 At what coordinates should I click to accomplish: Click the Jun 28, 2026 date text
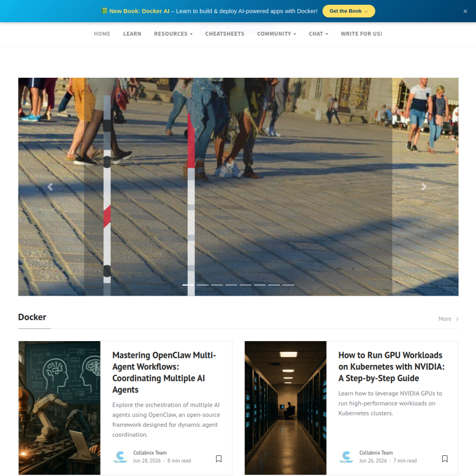[x=147, y=461]
